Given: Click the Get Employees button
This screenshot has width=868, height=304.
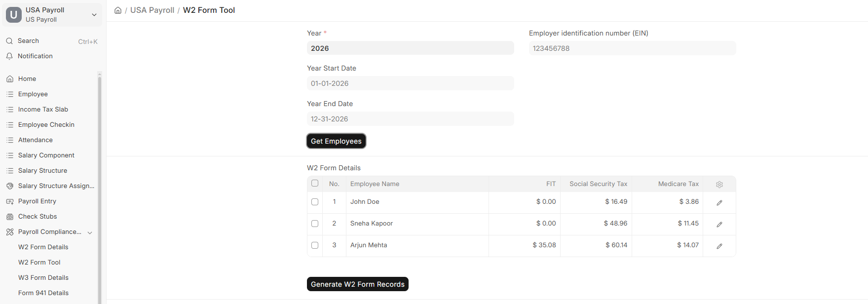Looking at the screenshot, I should point(336,141).
